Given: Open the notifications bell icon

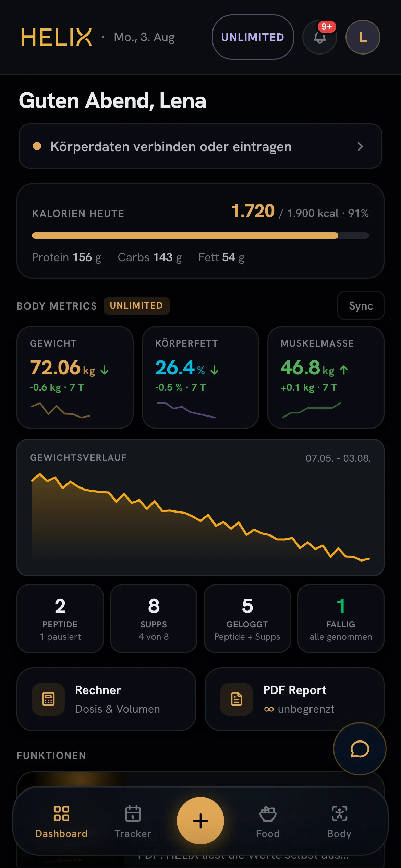Looking at the screenshot, I should 319,37.
